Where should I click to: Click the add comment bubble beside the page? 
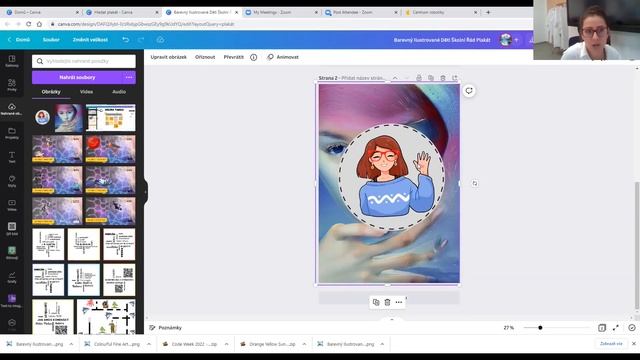[469, 91]
